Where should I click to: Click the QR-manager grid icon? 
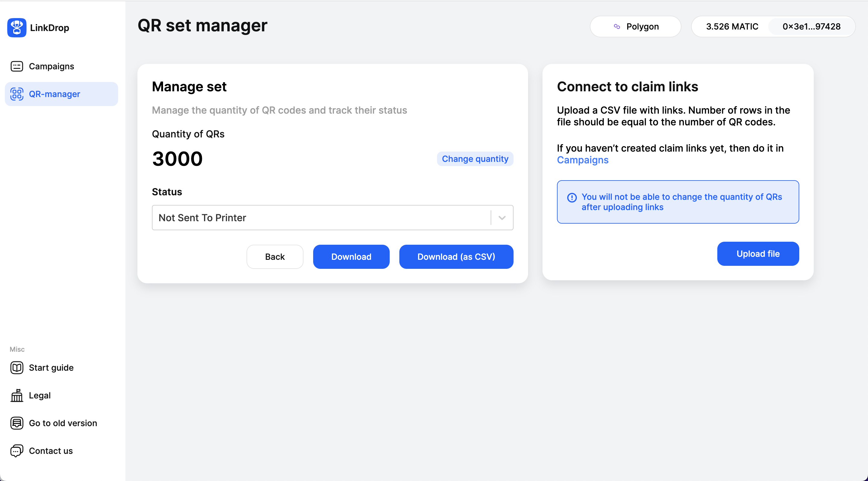point(17,94)
